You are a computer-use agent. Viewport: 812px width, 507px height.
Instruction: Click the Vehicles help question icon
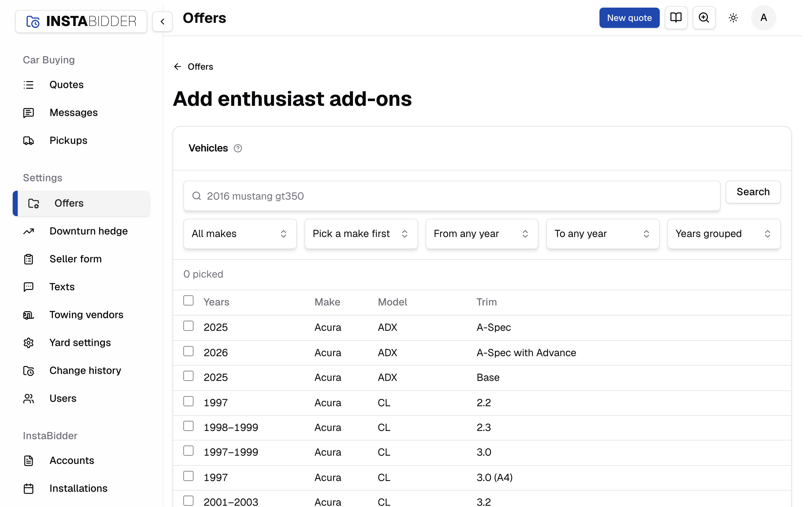click(x=238, y=148)
